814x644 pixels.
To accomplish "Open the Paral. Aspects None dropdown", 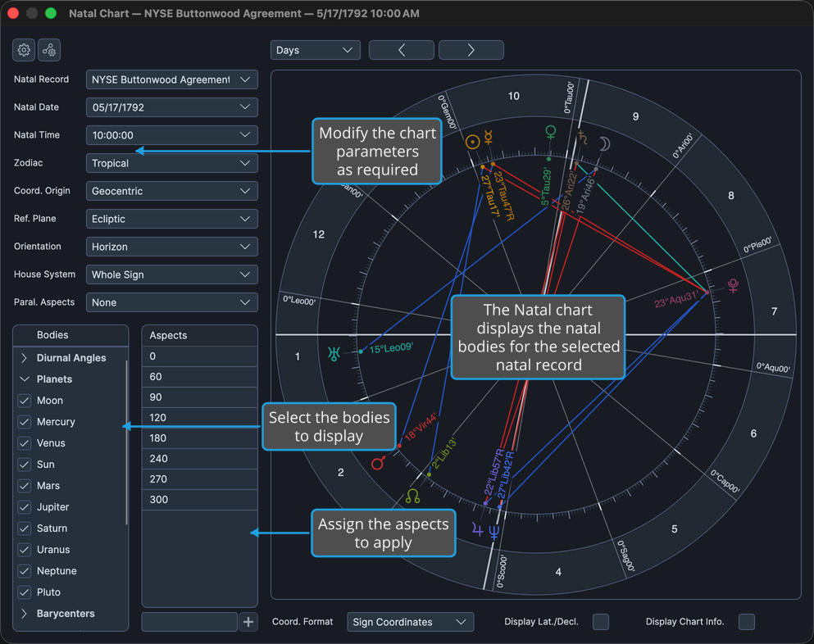I will (x=172, y=302).
